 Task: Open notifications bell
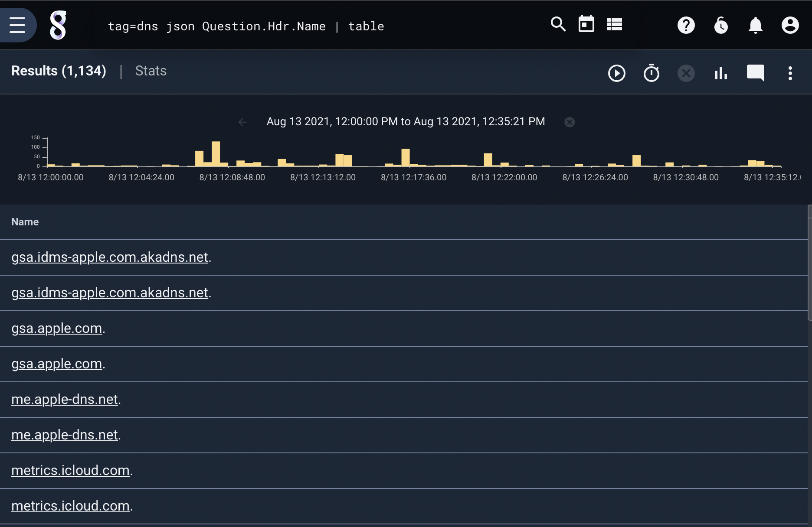pyautogui.click(x=756, y=25)
